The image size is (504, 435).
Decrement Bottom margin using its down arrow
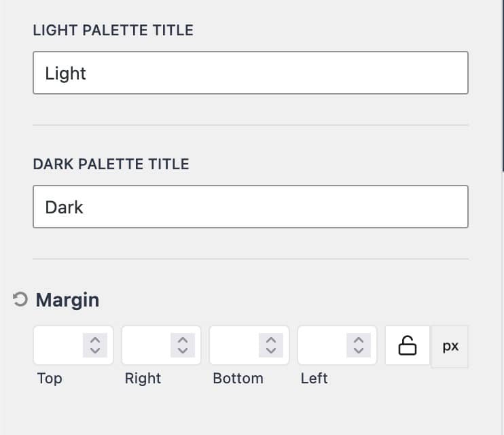coord(271,351)
